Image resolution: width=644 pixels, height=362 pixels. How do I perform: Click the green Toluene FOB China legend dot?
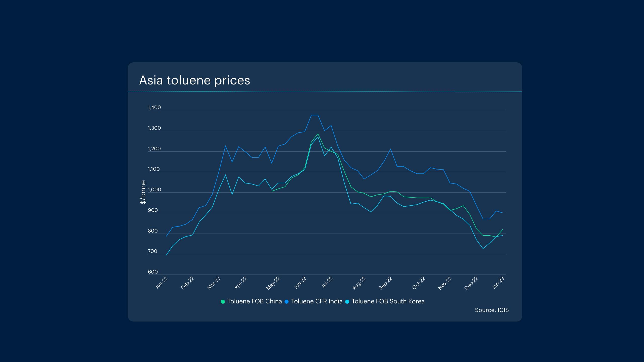(x=223, y=302)
